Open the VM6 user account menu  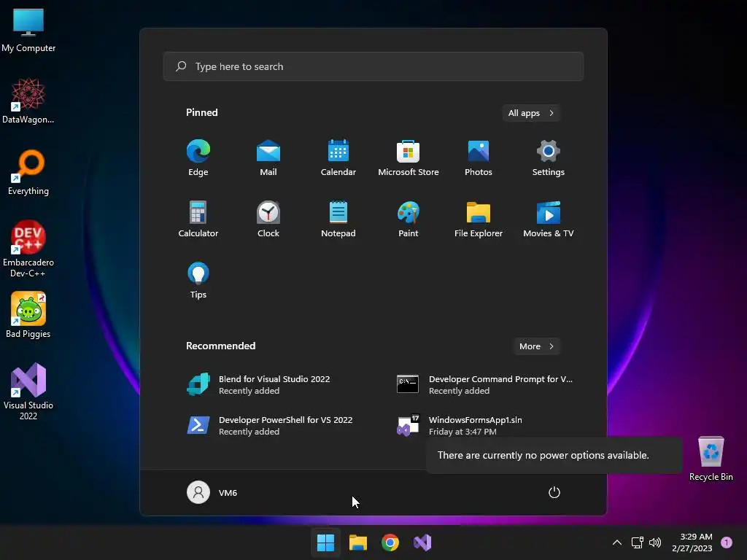coord(212,492)
